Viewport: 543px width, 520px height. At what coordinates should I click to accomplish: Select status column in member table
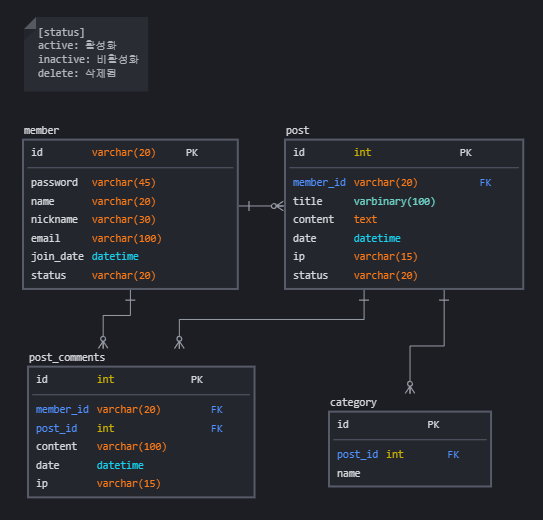[x=48, y=275]
